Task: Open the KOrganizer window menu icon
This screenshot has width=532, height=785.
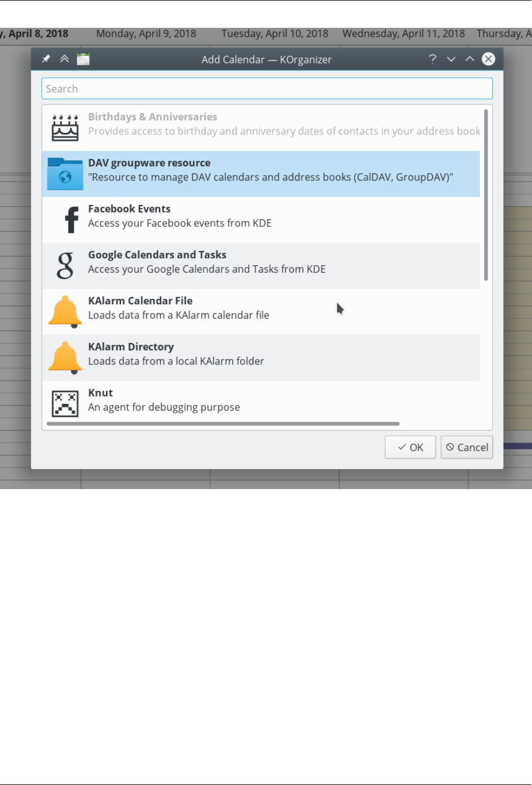Action: pos(83,59)
